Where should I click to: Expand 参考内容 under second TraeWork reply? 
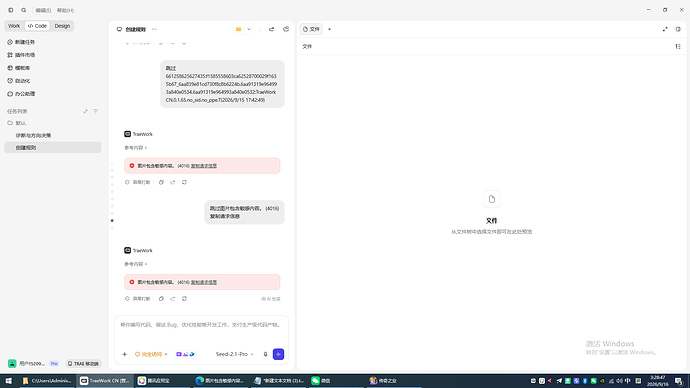coord(136,264)
